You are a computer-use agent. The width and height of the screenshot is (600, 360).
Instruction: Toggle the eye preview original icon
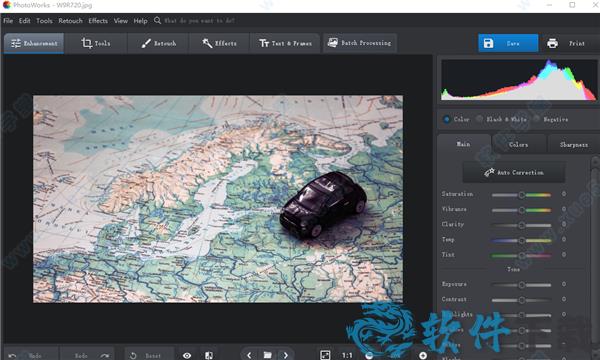(187, 355)
